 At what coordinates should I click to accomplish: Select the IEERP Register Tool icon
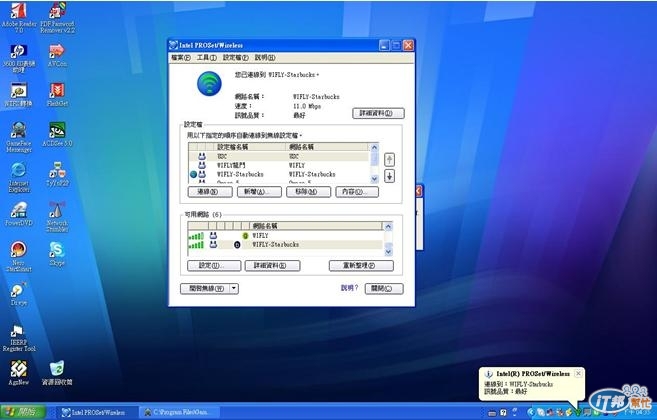pos(18,338)
